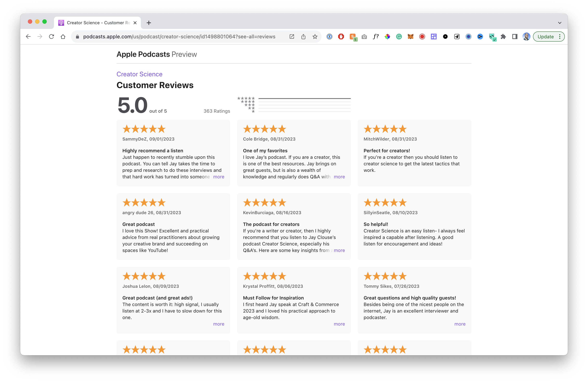Click the Customer Reviews heading
Screen dimensions: 588x382
pos(155,85)
